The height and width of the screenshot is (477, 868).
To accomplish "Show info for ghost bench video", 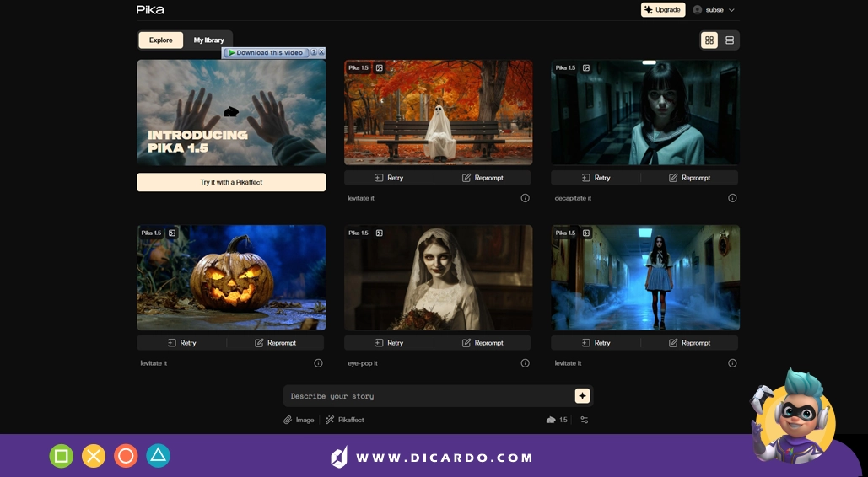I will click(x=525, y=198).
